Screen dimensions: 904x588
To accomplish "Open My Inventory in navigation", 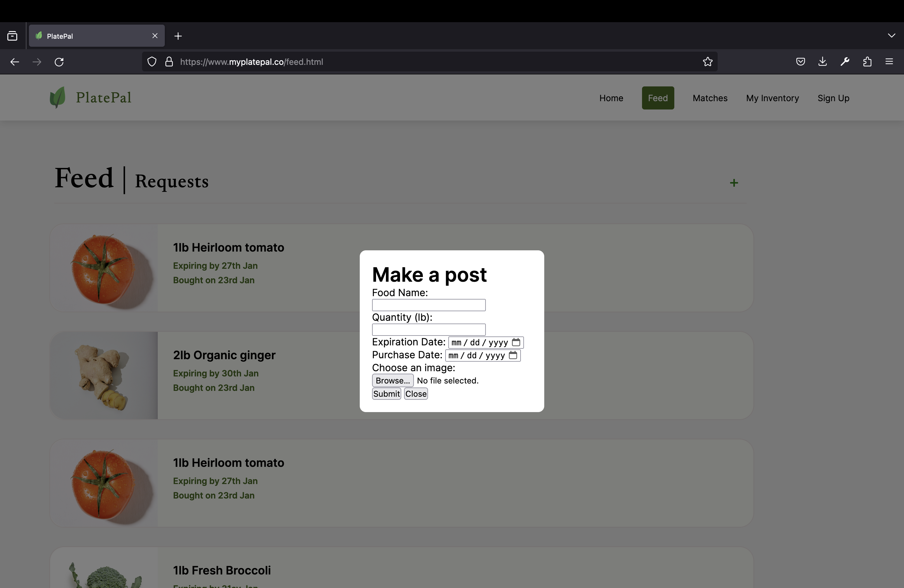I will [772, 98].
